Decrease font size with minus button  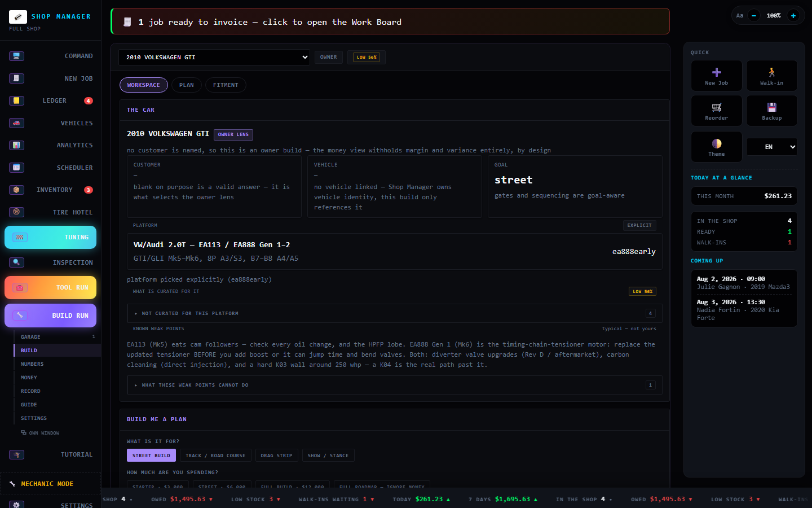point(754,16)
